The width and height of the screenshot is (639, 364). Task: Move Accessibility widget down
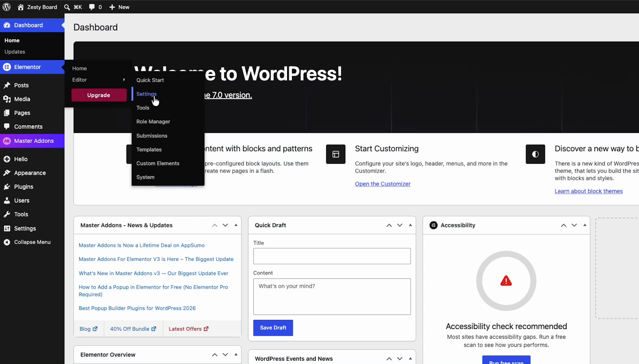[x=574, y=225]
